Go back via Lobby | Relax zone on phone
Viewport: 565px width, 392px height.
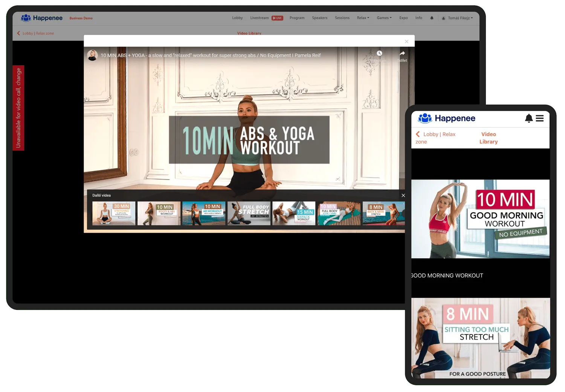click(435, 138)
